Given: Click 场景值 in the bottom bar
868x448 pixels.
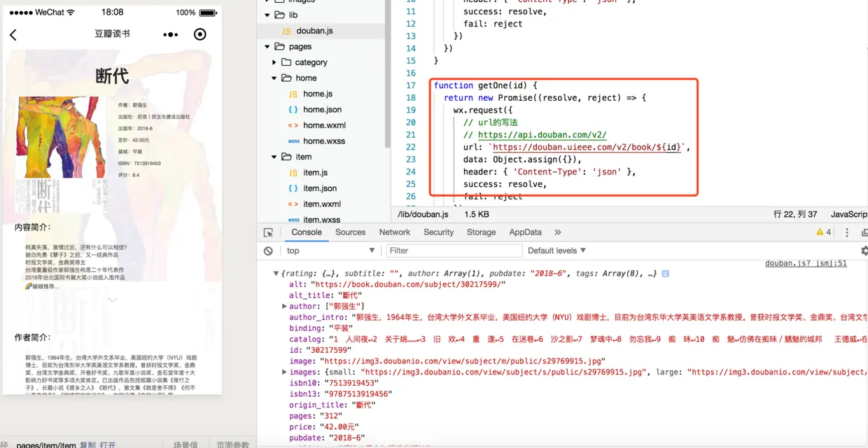Looking at the screenshot, I should [x=185, y=444].
